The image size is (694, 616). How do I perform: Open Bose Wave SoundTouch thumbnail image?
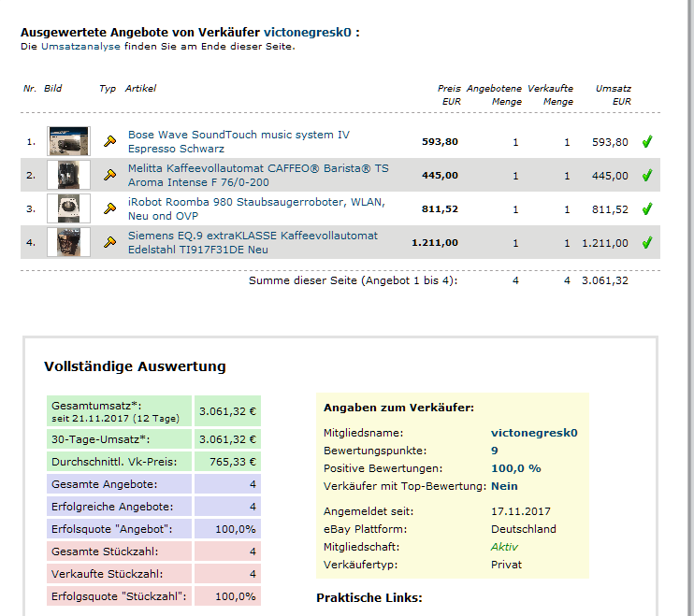[68, 141]
